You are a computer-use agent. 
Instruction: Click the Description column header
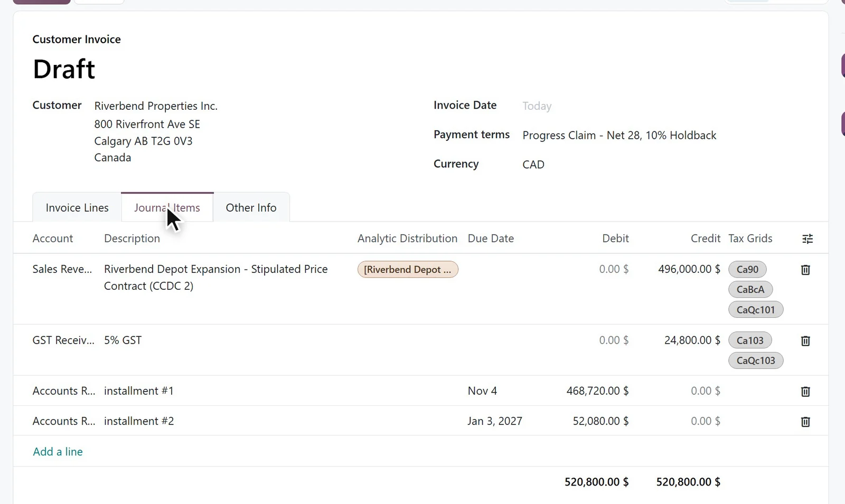(x=132, y=239)
